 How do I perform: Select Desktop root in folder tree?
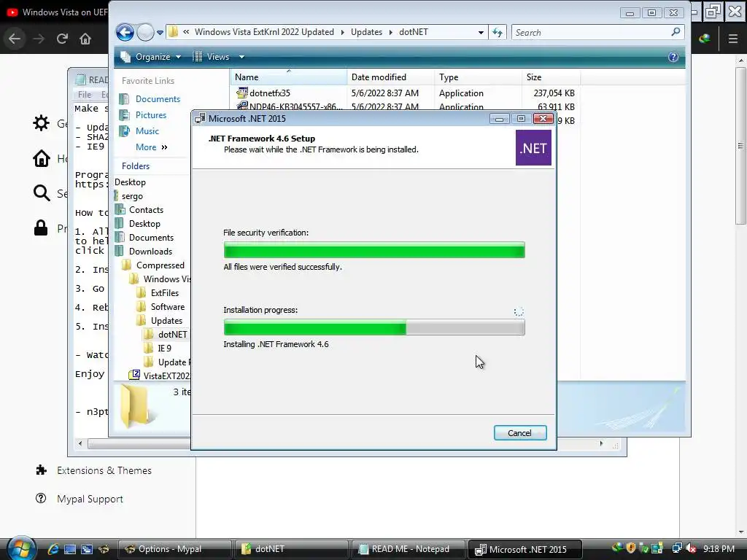[130, 182]
